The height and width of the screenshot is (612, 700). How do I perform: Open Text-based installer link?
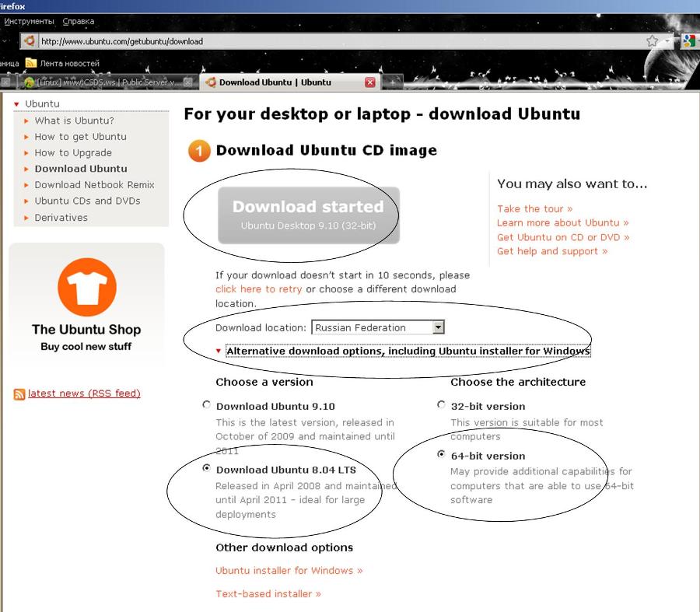pos(268,594)
